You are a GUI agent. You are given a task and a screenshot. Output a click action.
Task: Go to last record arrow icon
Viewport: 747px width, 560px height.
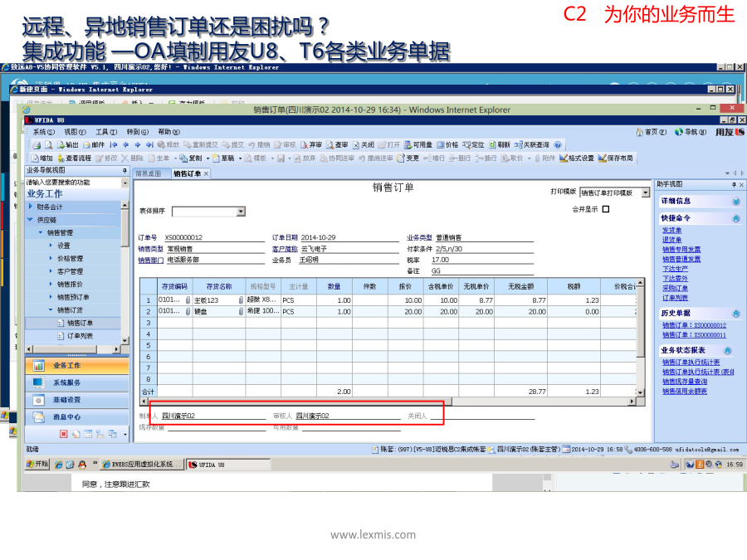(149, 144)
